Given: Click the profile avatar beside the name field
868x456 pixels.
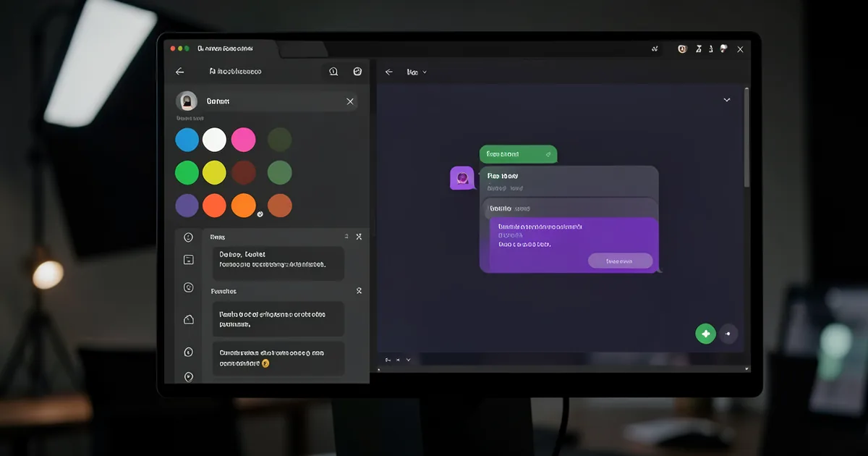Looking at the screenshot, I should 187,101.
